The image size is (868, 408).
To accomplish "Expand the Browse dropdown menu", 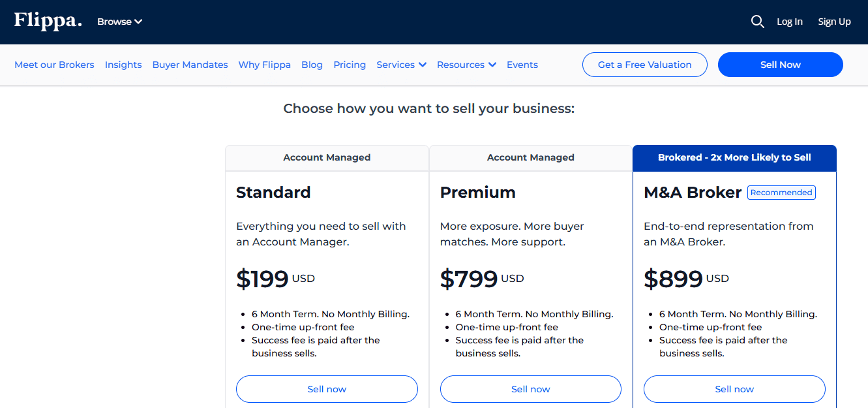I will coord(120,22).
